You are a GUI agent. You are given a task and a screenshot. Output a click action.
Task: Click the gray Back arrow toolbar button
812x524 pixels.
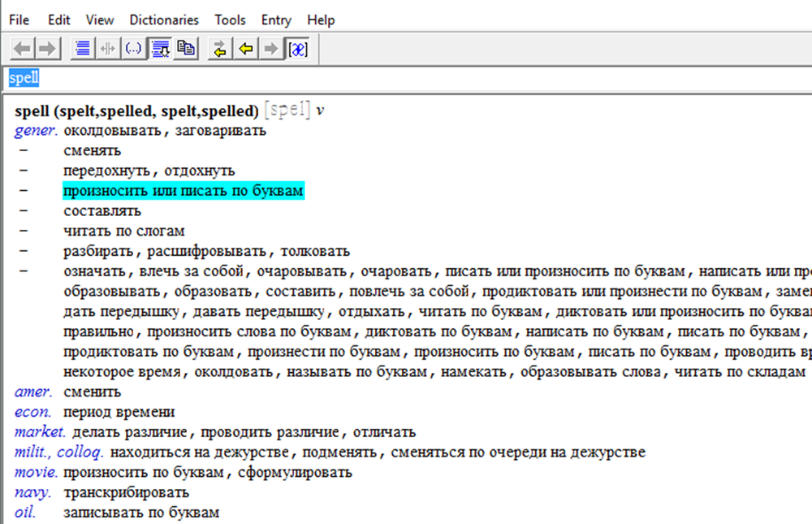point(23,50)
